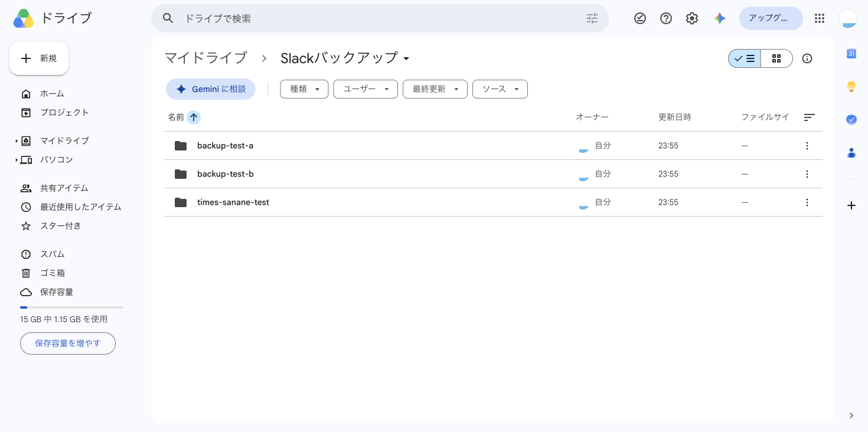Open the help question mark icon
The image size is (868, 432).
pyautogui.click(x=666, y=18)
